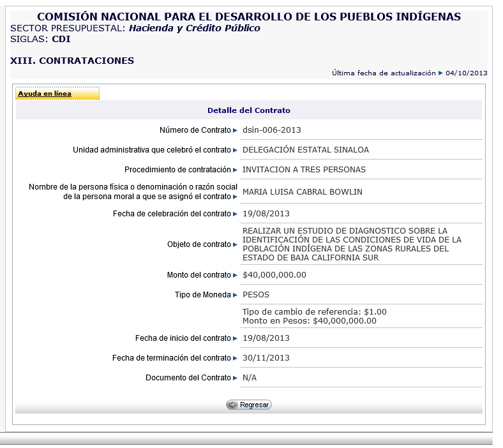503x448 pixels.
Task: Click the Monto del contrato label
Action: (x=199, y=275)
